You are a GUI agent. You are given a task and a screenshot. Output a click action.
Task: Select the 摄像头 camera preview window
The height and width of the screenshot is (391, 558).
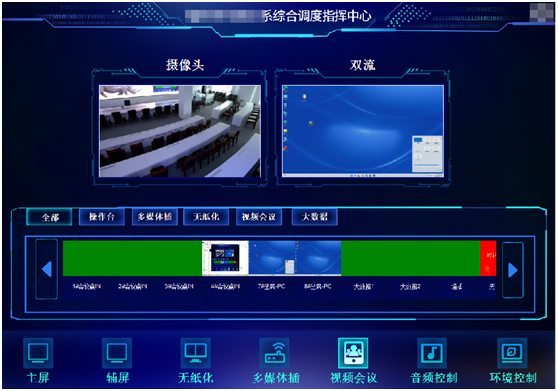tap(180, 131)
